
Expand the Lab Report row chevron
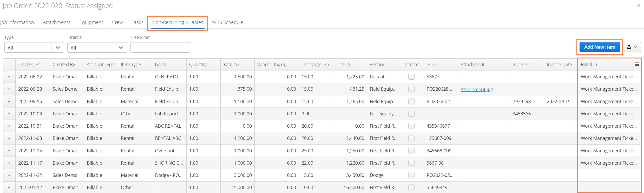(9, 114)
